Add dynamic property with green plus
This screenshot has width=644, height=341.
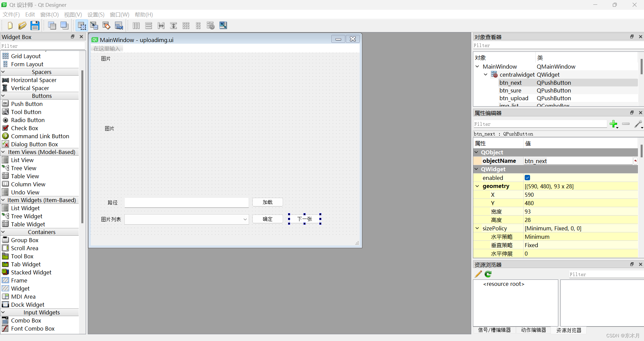click(614, 124)
